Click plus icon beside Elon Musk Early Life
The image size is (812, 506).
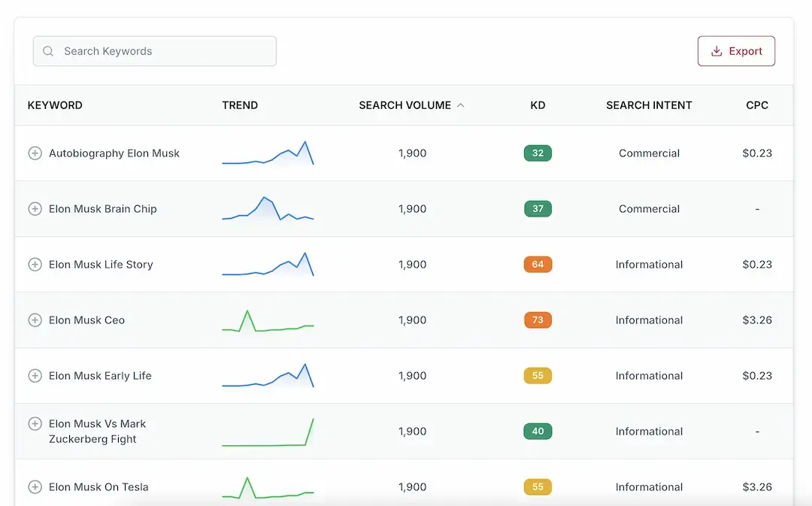tap(35, 376)
